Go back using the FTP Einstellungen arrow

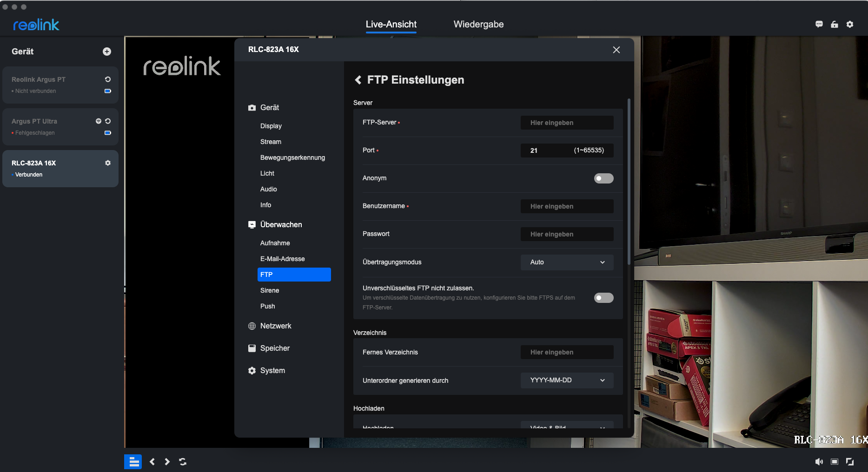(x=358, y=80)
